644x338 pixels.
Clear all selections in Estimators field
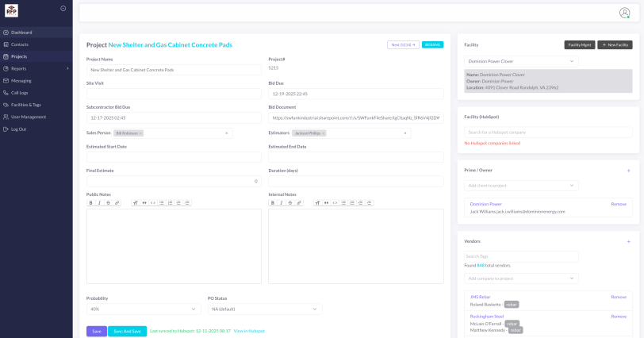click(405, 133)
